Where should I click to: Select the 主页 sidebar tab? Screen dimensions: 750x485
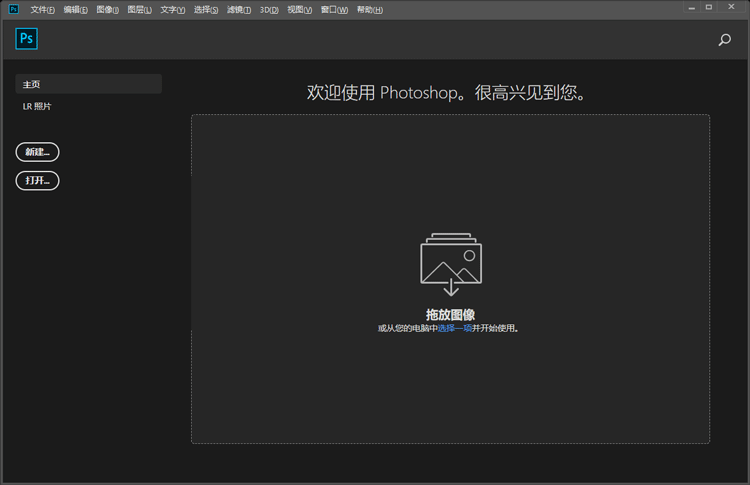pyautogui.click(x=88, y=84)
